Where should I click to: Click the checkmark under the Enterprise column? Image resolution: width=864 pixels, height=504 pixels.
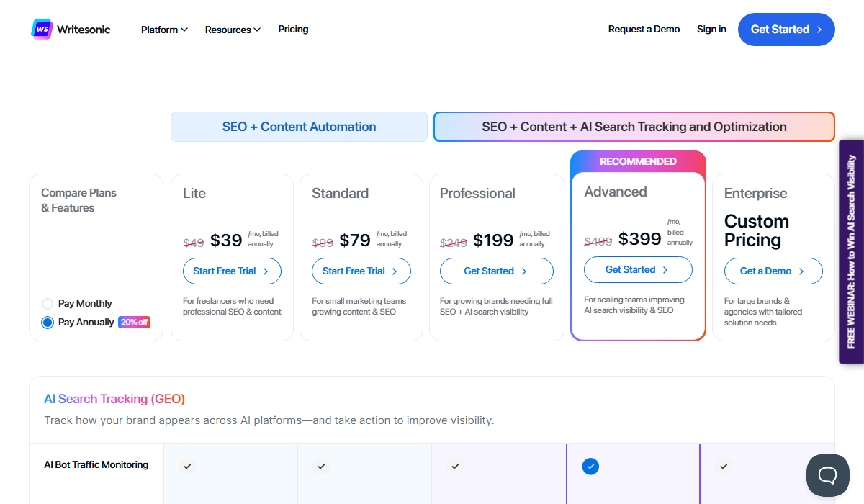tap(724, 467)
